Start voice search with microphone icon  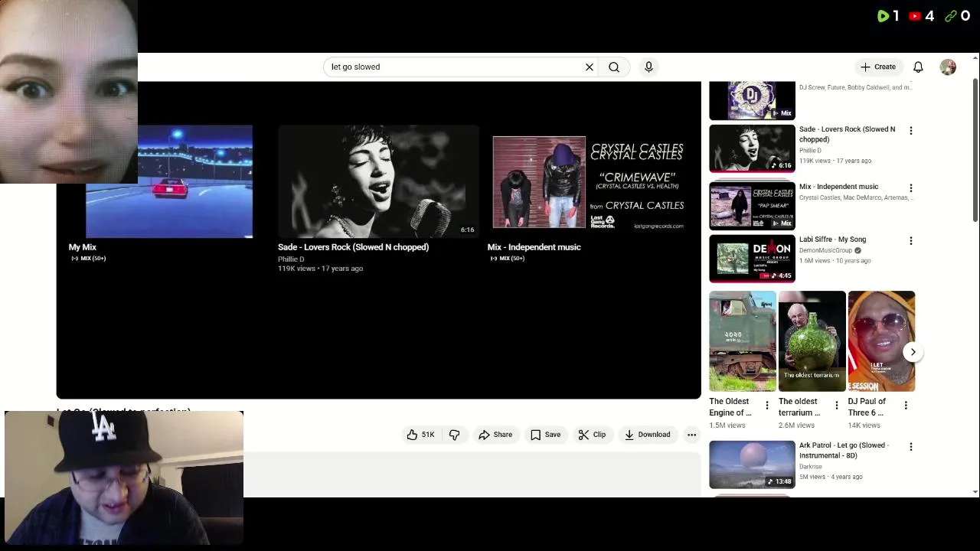(648, 67)
